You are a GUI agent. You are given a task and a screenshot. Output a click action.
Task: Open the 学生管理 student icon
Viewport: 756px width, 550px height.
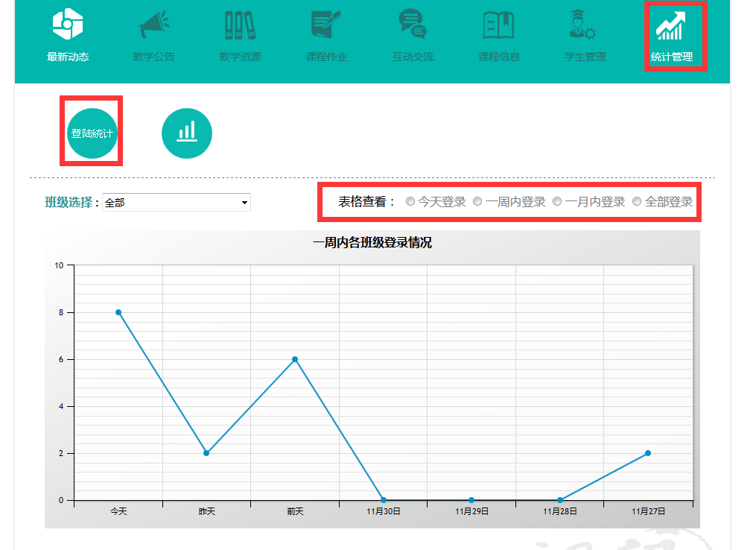click(x=585, y=25)
